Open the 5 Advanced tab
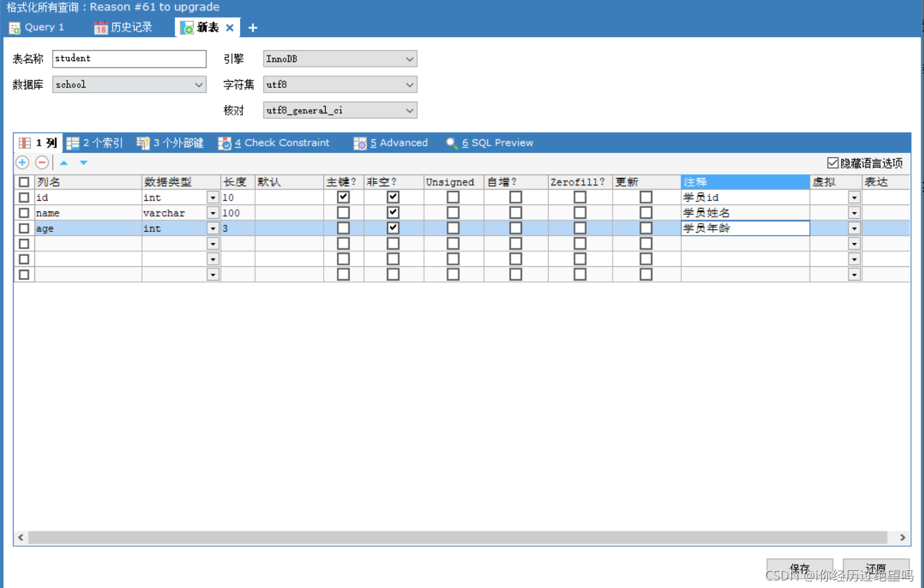 [x=391, y=143]
